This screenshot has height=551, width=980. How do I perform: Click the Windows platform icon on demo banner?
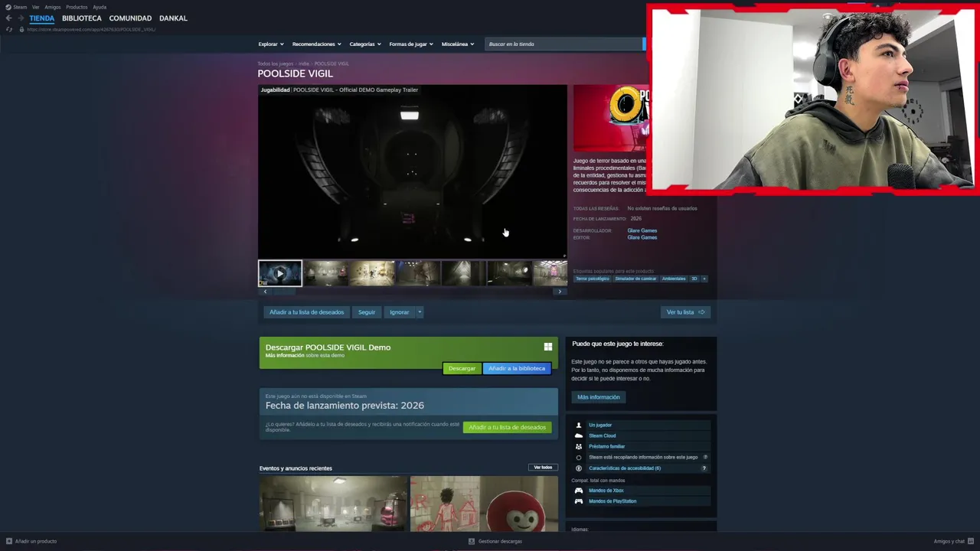click(547, 347)
